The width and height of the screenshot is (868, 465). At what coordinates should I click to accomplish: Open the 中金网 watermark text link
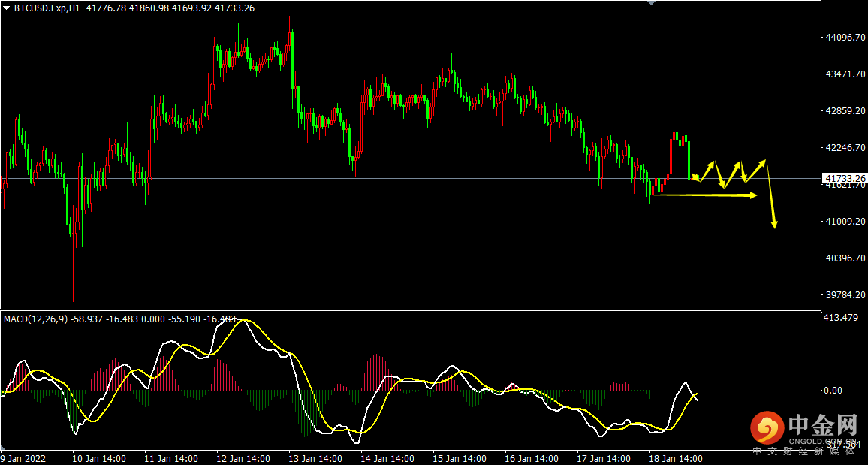(x=824, y=425)
